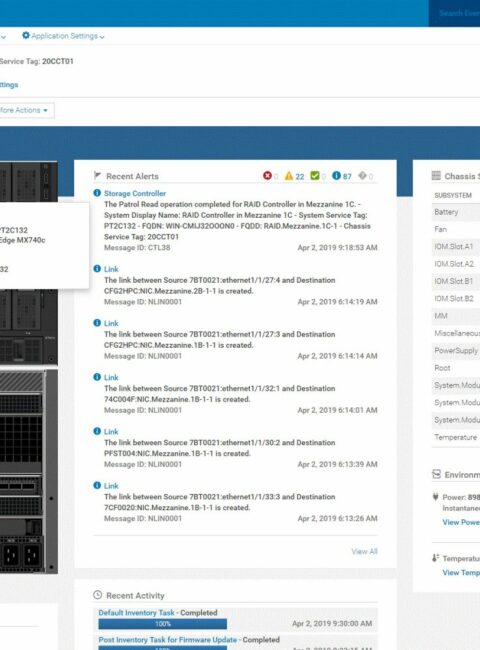The image size is (480, 650).
Task: Open the Link alert timestamped 6:13:39 AM
Action: click(x=111, y=432)
